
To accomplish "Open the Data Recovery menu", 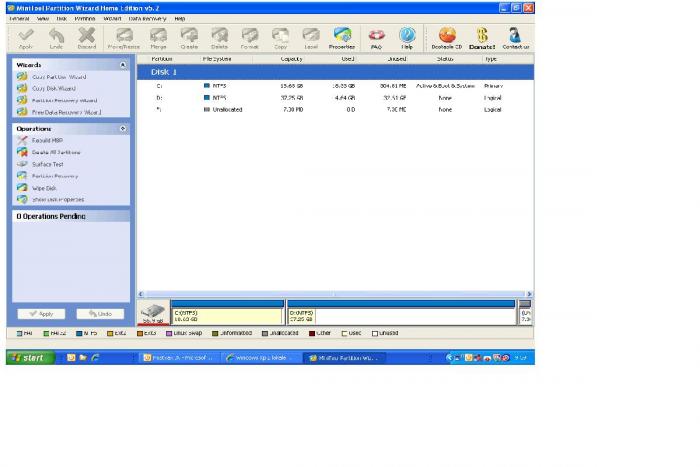I will click(147, 19).
